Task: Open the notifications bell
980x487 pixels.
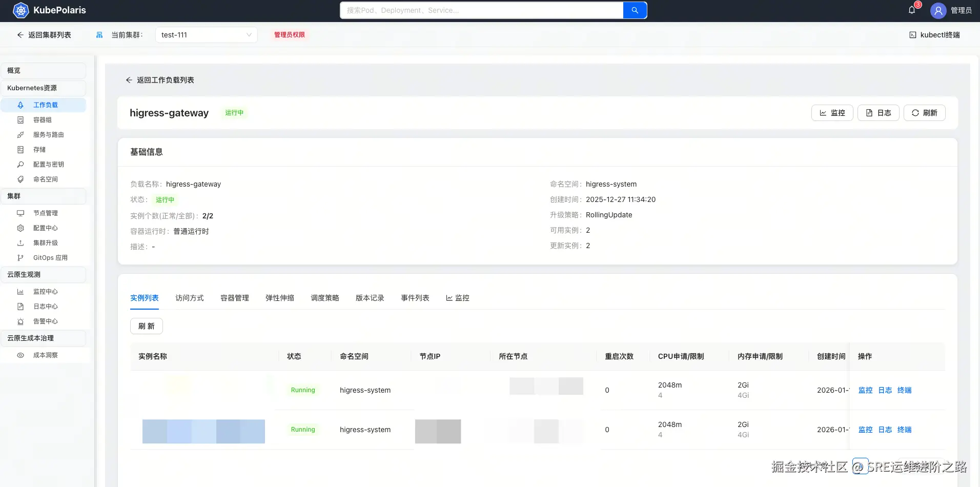Action: [912, 10]
